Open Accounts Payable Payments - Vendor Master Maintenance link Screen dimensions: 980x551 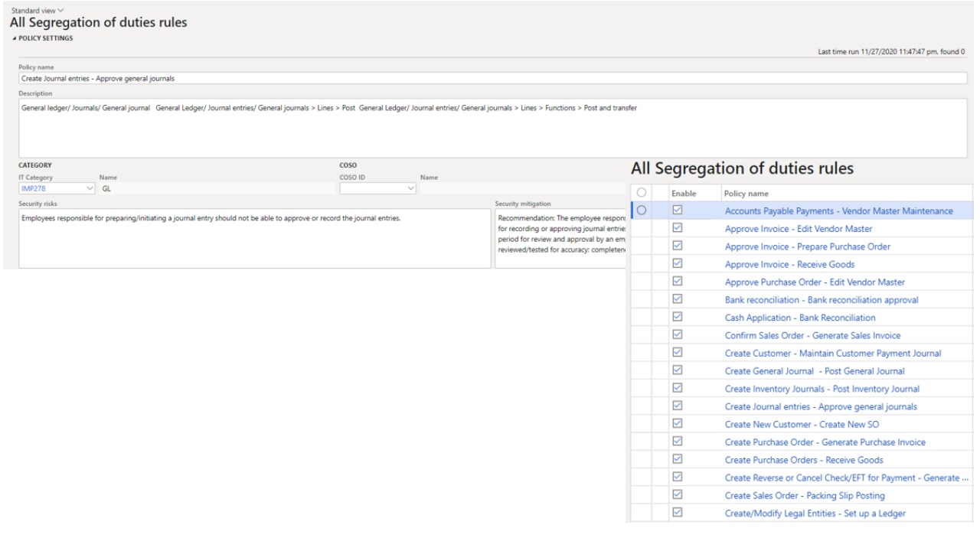click(838, 210)
